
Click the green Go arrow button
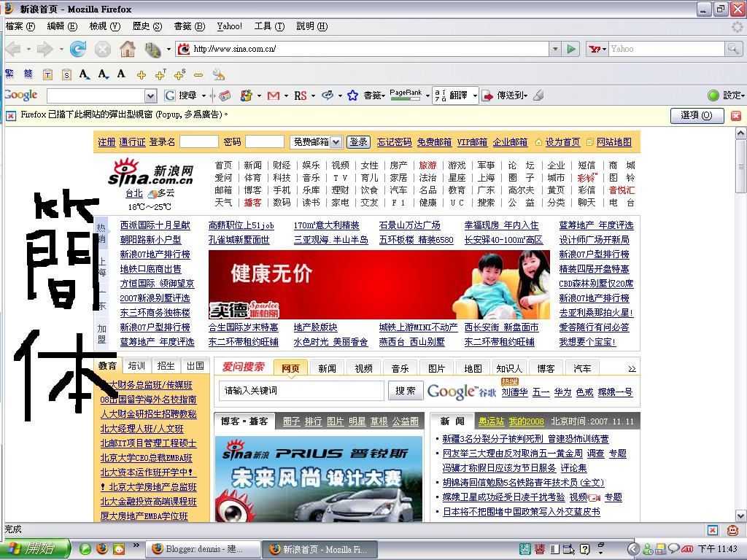click(570, 49)
